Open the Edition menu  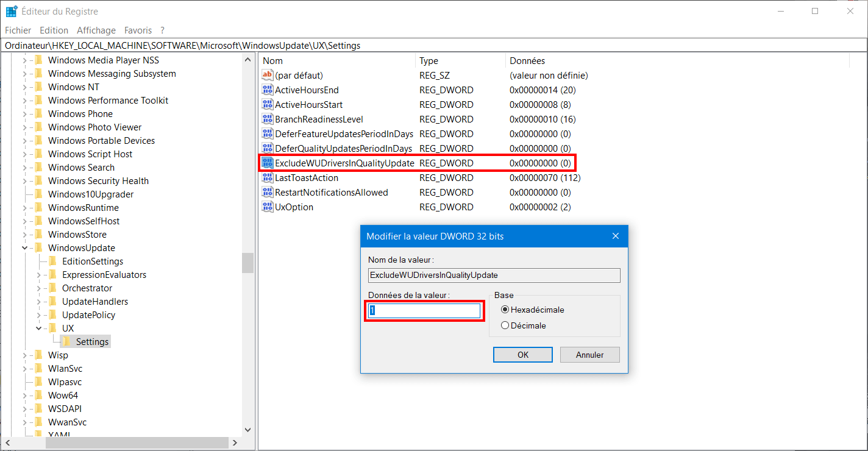(x=54, y=30)
